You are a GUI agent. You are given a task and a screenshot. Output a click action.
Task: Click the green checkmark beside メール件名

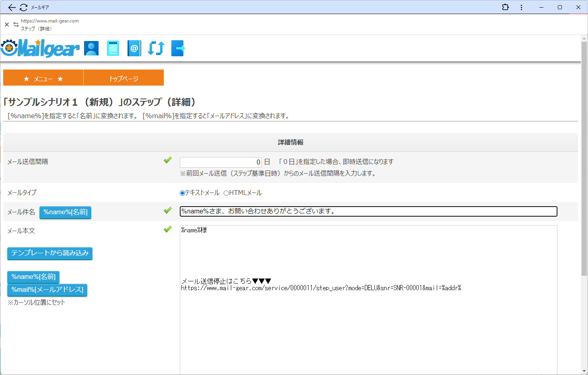click(x=168, y=210)
